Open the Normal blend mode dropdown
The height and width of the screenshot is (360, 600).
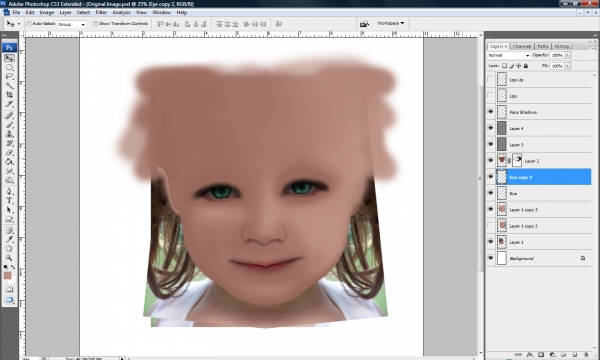coord(509,55)
